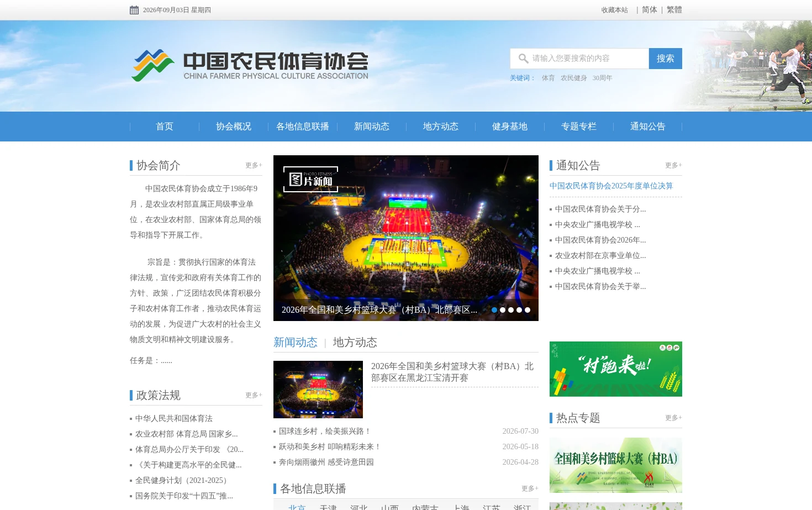Select the 北京 region tab
The image size is (812, 510).
point(297,507)
